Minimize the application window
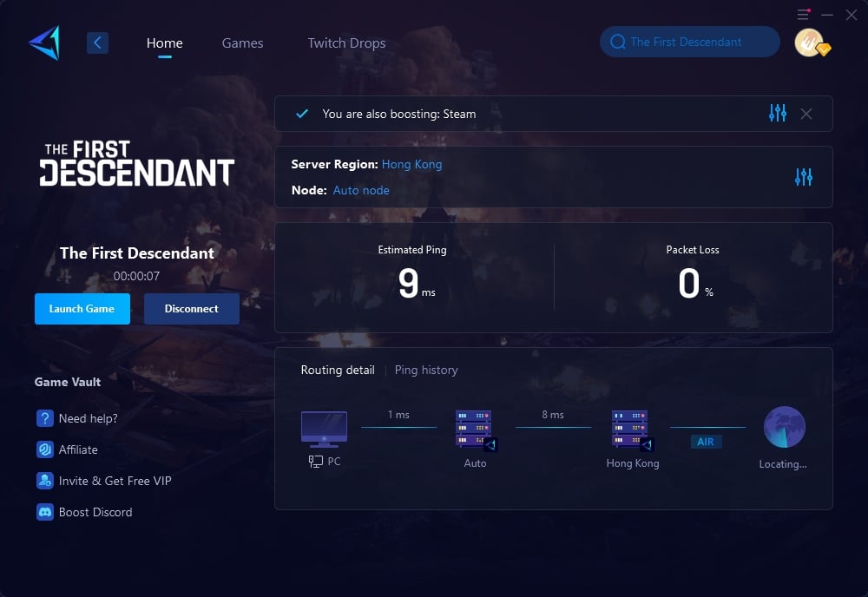This screenshot has width=868, height=597. tap(827, 15)
